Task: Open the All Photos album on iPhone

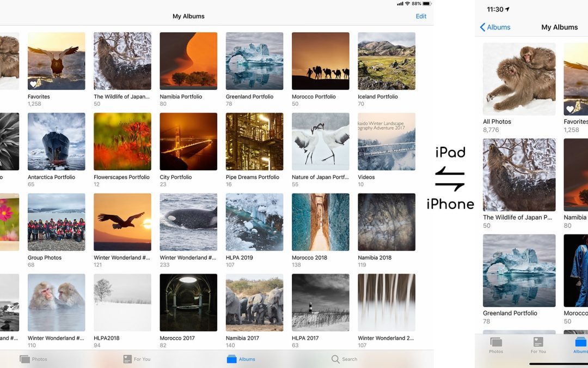Action: 519,79
